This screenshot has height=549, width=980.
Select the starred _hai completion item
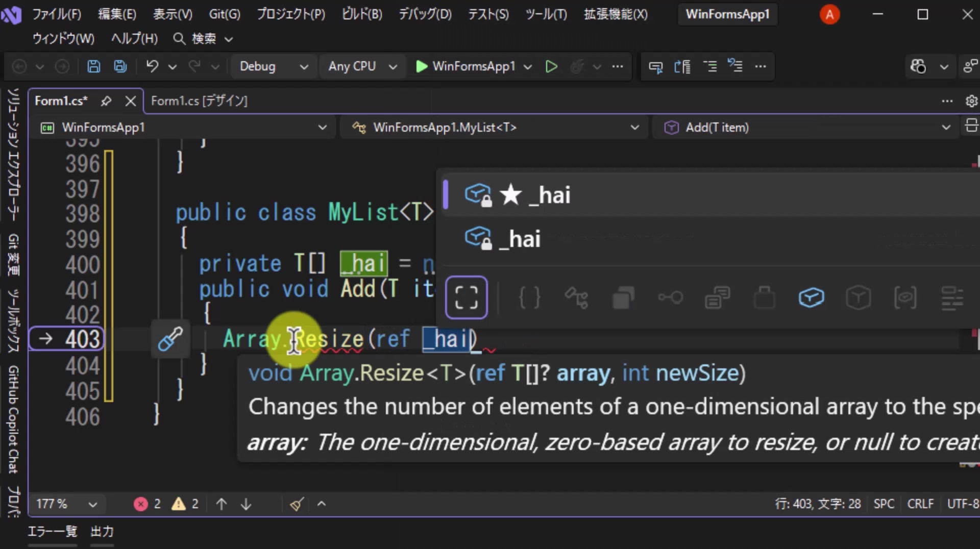coord(710,195)
